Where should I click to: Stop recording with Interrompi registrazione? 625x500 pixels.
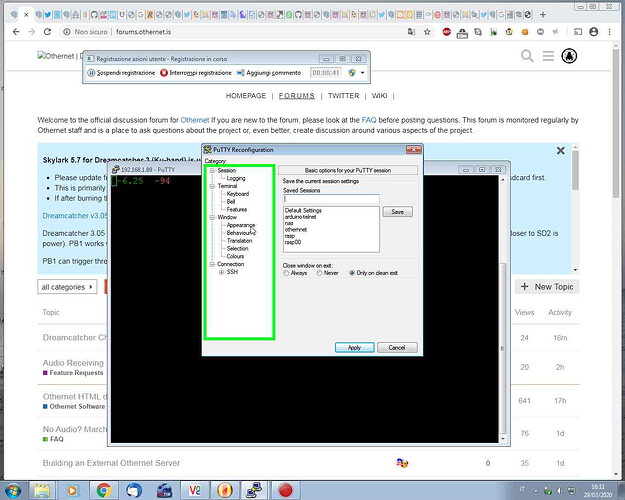click(x=196, y=73)
